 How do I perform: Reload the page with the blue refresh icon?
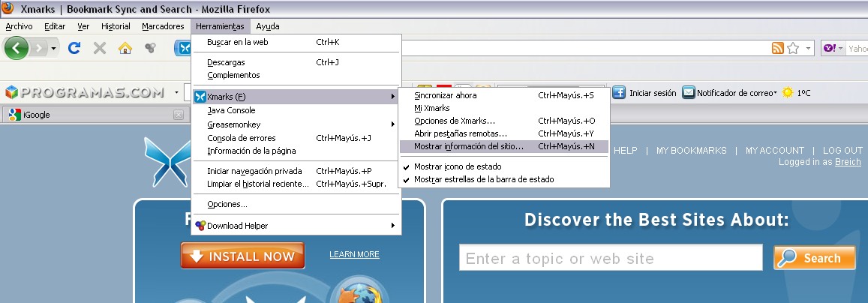pos(74,48)
